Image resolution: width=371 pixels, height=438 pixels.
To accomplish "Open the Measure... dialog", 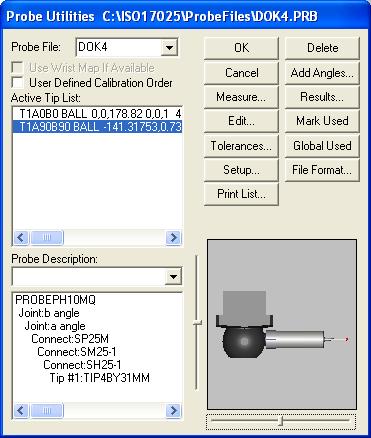I will [x=241, y=97].
